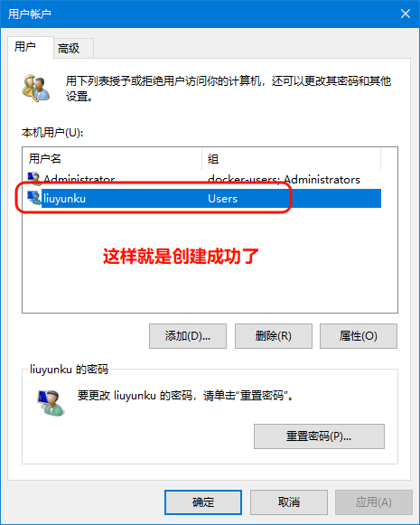Click the 用户名 column header
Image resolution: width=420 pixels, height=525 pixels.
113,159
